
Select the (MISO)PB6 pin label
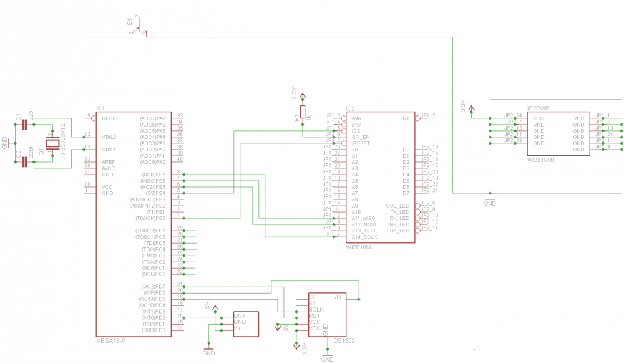[x=152, y=181]
